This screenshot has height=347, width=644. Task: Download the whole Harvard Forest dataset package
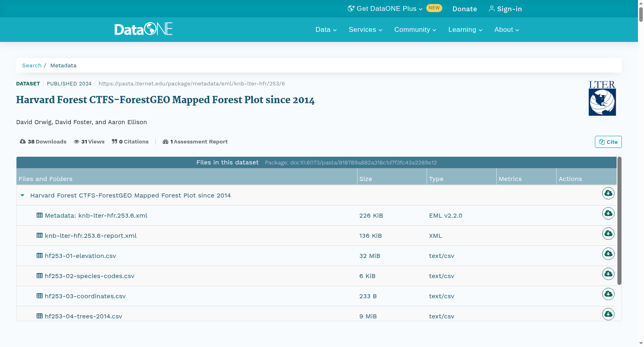click(608, 193)
